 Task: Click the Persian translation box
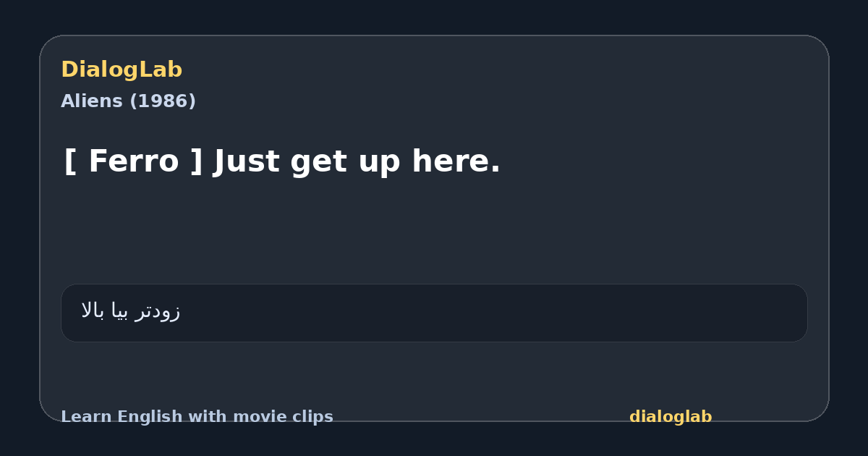coord(434,313)
